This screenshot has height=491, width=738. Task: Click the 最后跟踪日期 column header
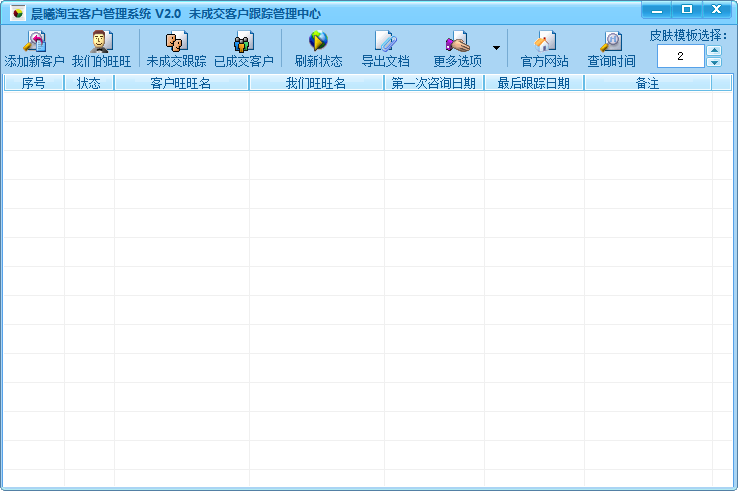534,83
